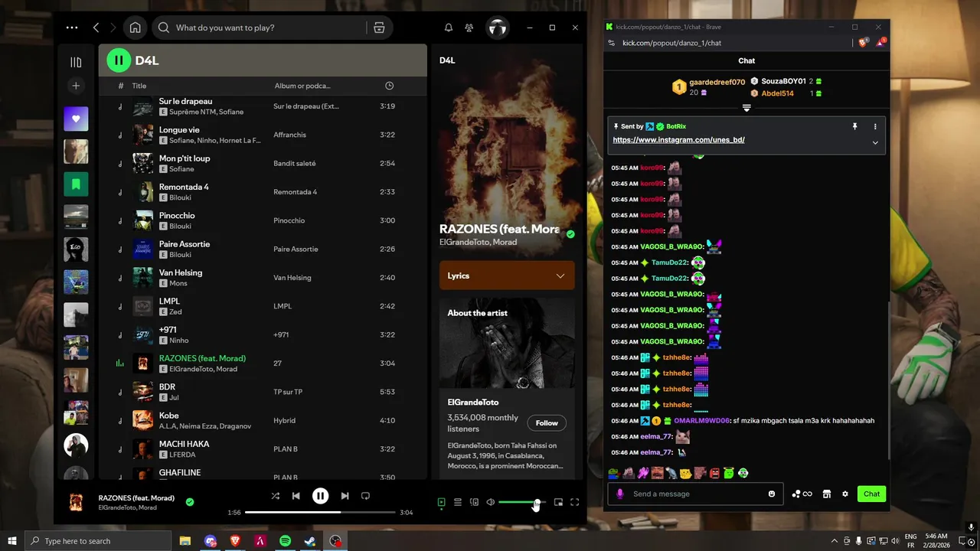Set the Spotify volume slider level

522,502
